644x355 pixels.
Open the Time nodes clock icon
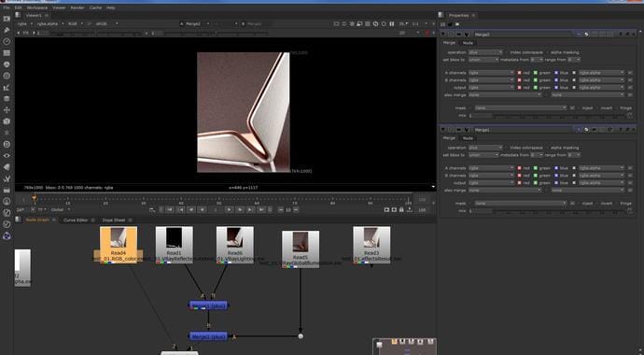(7, 41)
